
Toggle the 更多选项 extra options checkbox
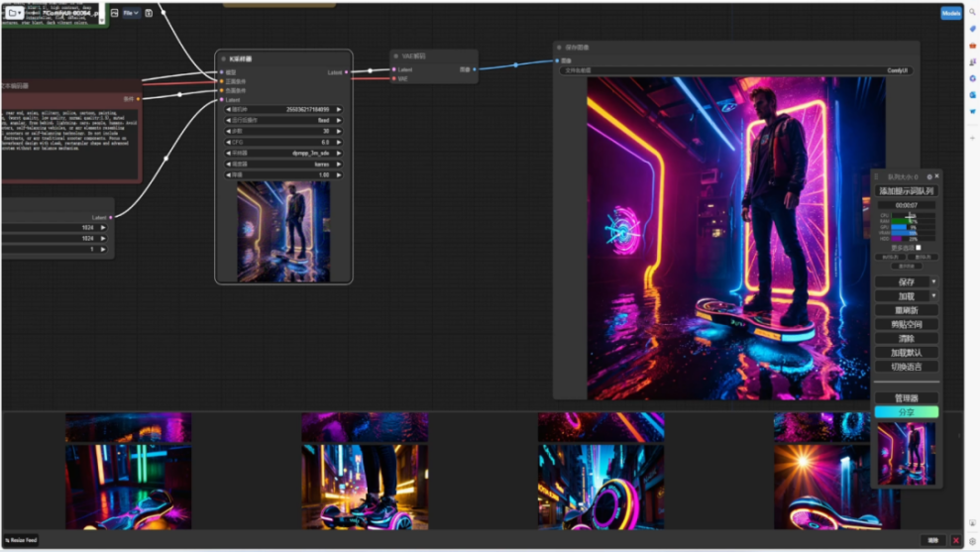pos(919,248)
